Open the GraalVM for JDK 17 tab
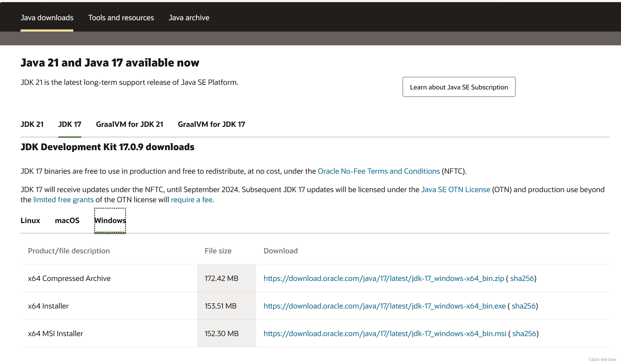The image size is (621, 364). [x=211, y=124]
